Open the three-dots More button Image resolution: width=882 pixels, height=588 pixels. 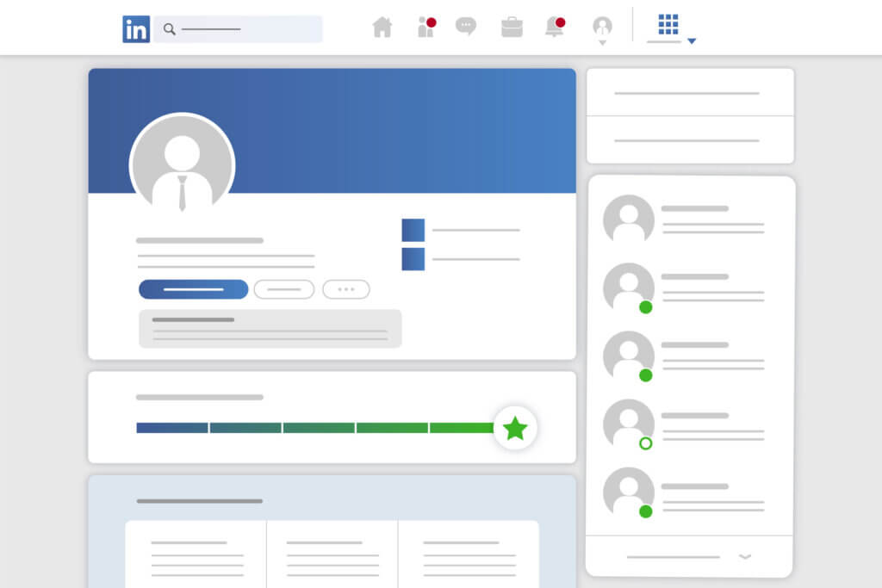point(346,289)
